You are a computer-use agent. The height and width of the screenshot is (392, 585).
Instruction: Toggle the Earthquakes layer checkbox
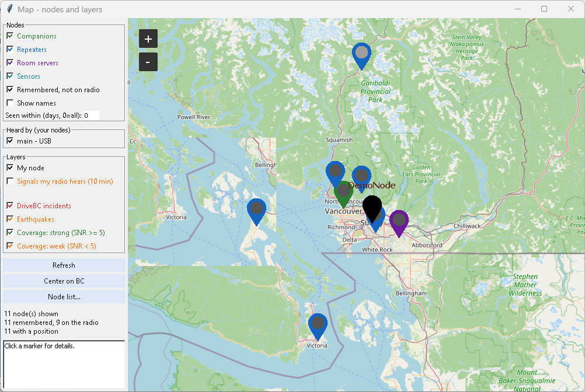(10, 219)
